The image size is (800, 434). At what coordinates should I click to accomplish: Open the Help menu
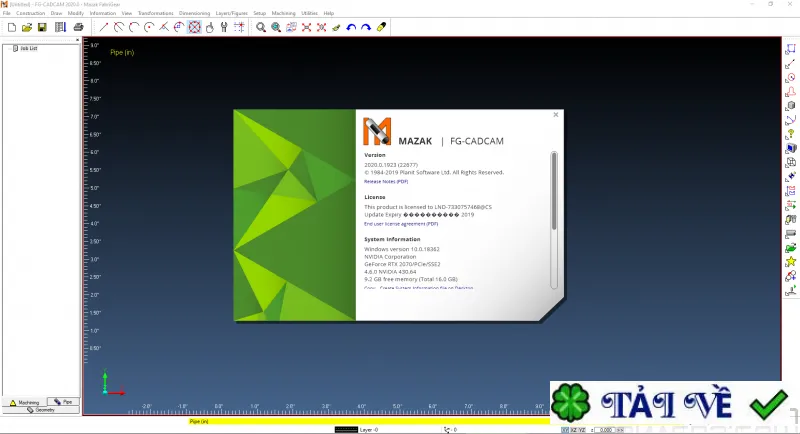coord(329,13)
